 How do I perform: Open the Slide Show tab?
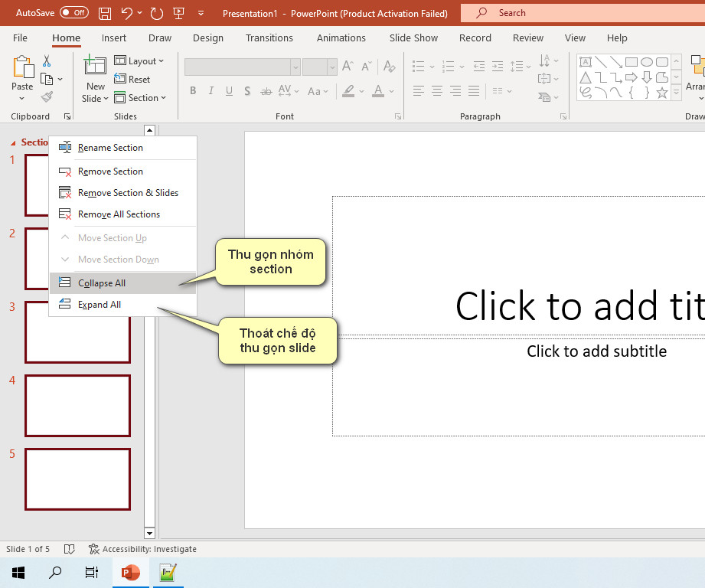click(x=413, y=38)
